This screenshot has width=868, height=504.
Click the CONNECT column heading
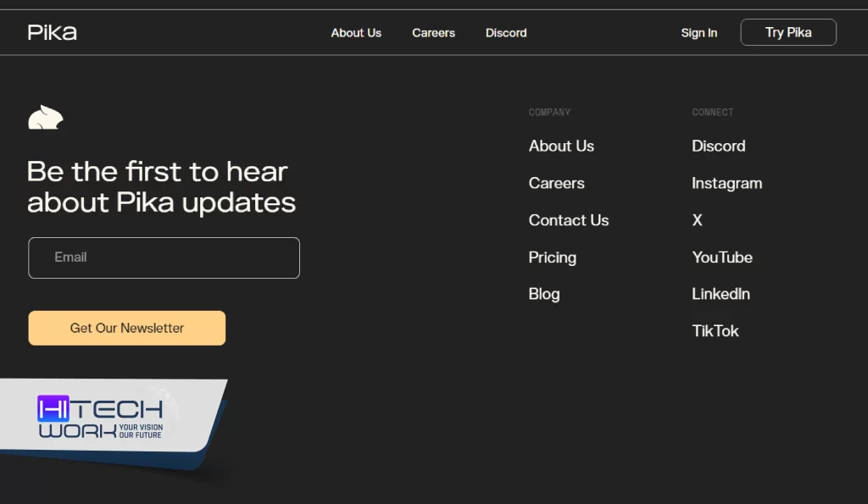[712, 113]
